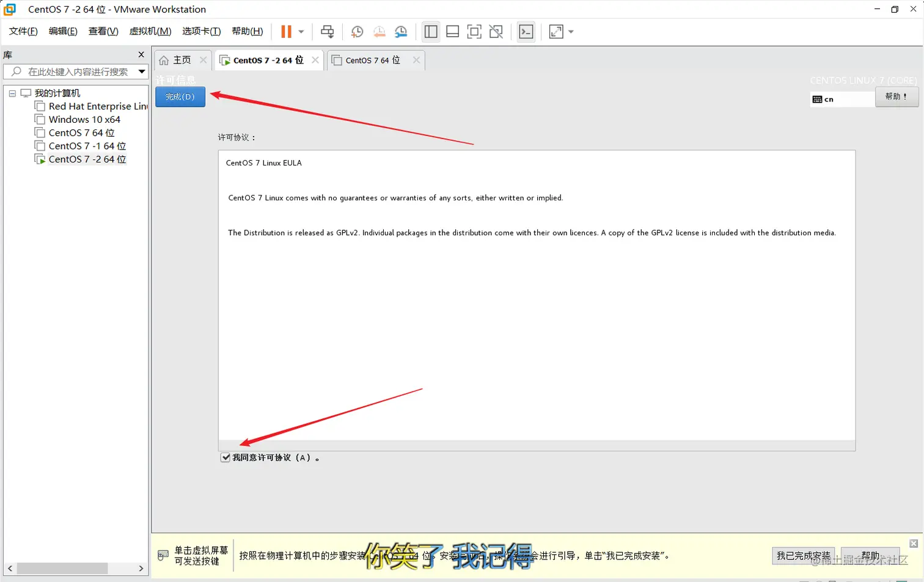Open the 查看(V) menu
Viewport: 924px width, 582px height.
103,31
